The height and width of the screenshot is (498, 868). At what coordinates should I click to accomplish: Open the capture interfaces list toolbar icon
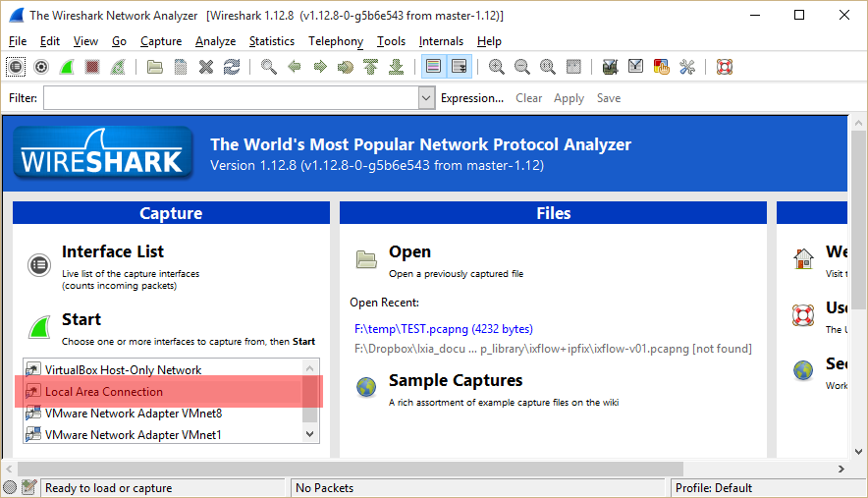click(16, 67)
